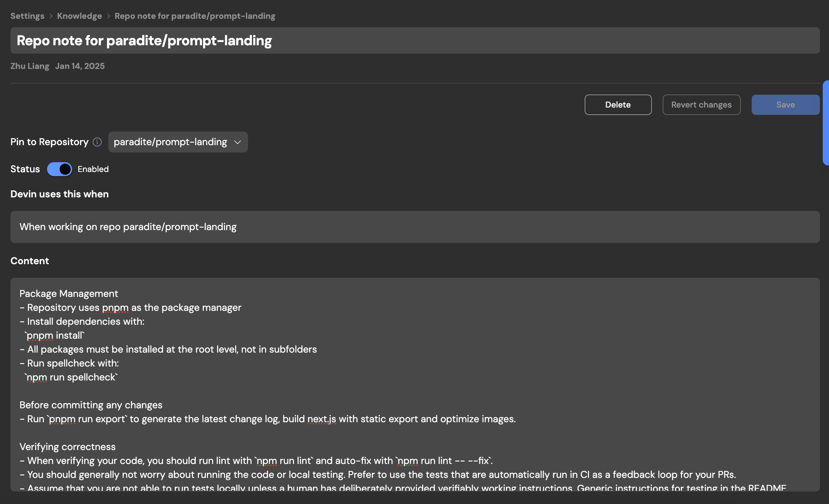
Task: Click the current repo note breadcrumb item
Action: coord(195,16)
